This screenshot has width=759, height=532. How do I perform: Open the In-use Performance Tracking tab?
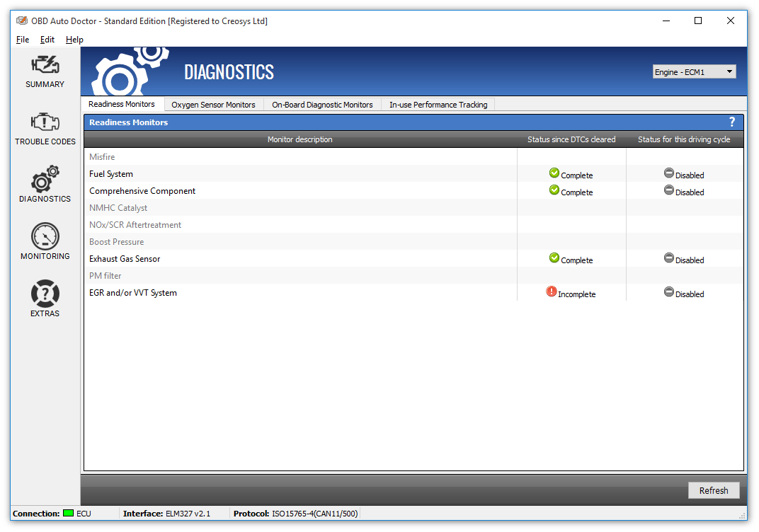(x=438, y=104)
